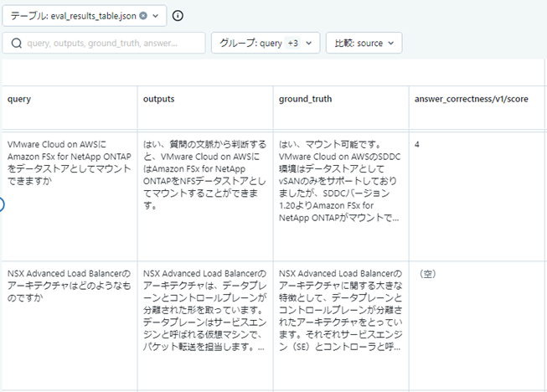This screenshot has height=392, width=547.
Task: Click the magnifier search icon
Action: coord(17,44)
